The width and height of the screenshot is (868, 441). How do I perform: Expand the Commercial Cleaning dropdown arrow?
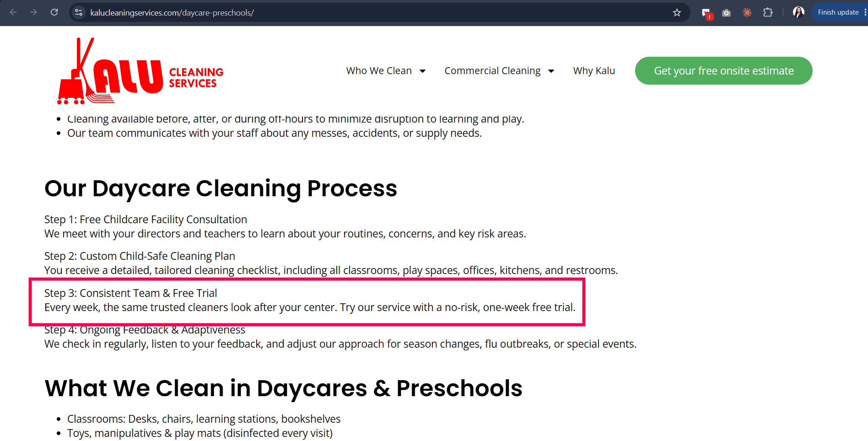(551, 71)
